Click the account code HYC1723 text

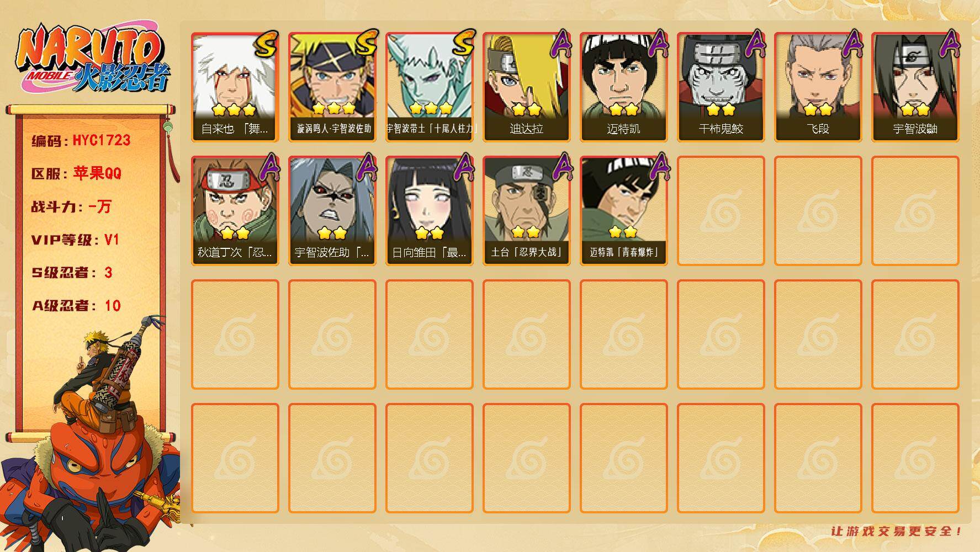(102, 140)
